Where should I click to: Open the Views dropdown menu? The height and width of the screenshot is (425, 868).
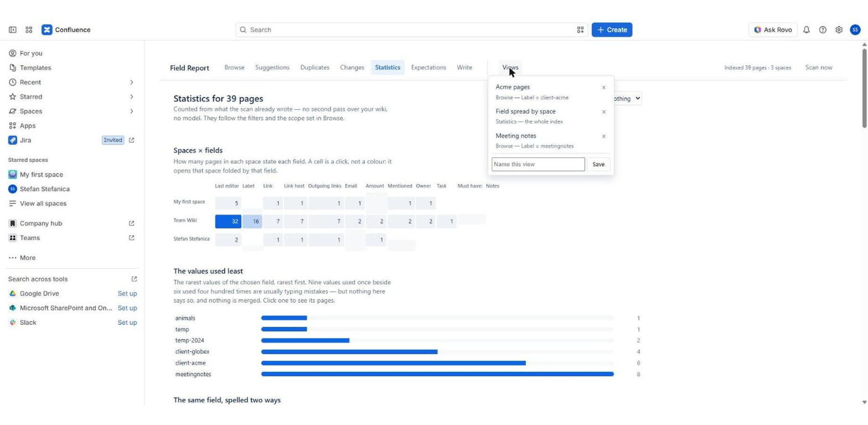point(510,68)
